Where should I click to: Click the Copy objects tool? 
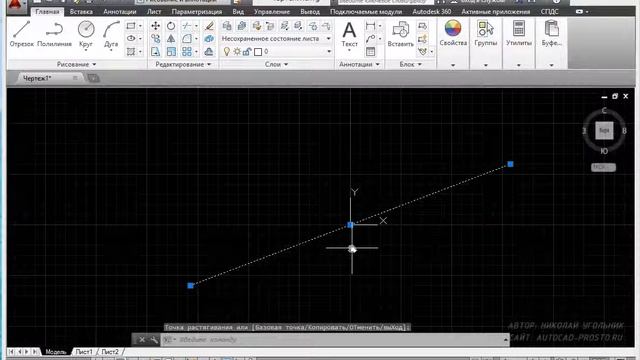click(x=156, y=39)
